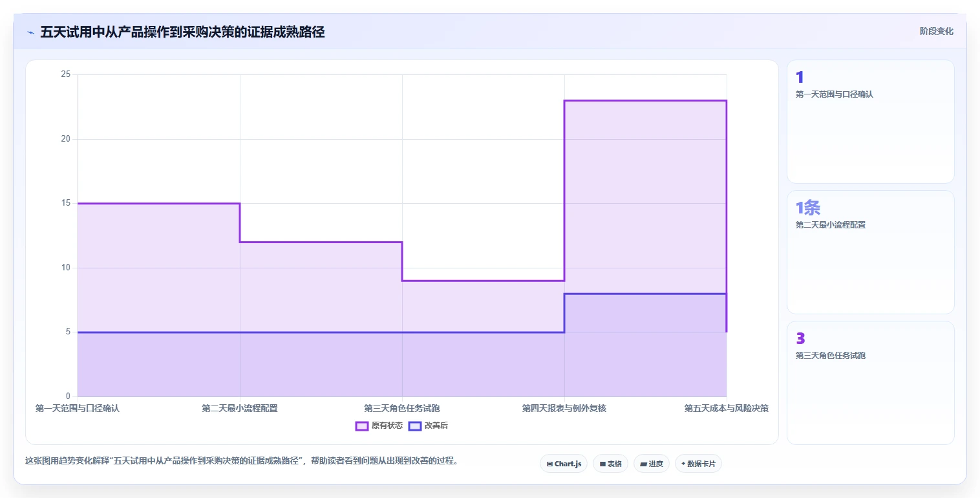Click the lightning icon beside the title
This screenshot has width=980, height=498.
[31, 32]
